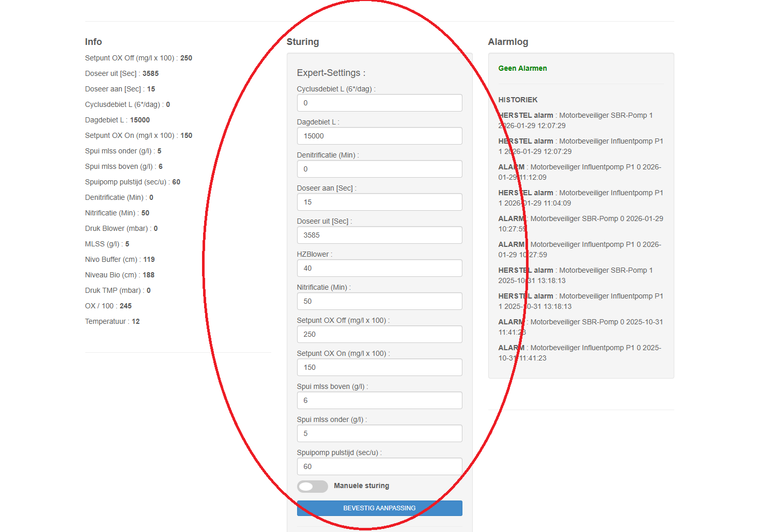This screenshot has width=759, height=532.
Task: Select the Nitrificatie (Min) input field
Action: point(379,301)
